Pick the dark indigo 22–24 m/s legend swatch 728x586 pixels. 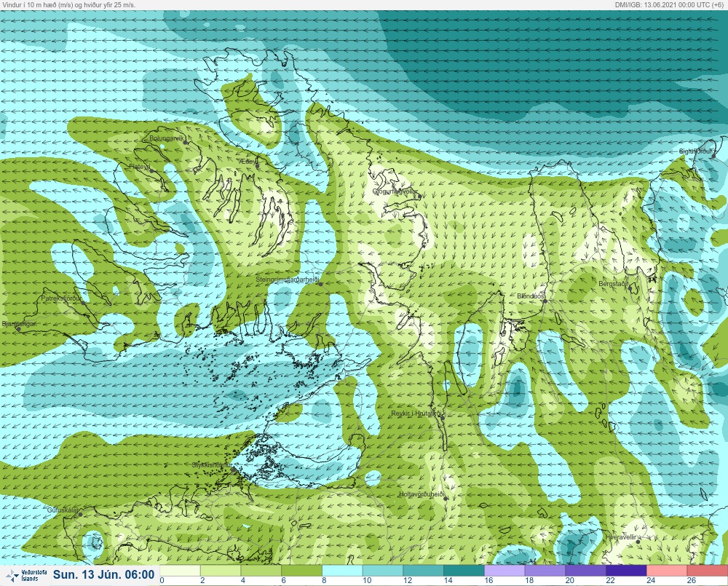(626, 570)
